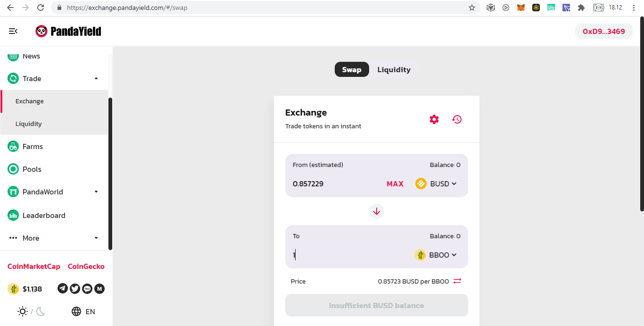
Task: Click the Leaderboard bars icon
Action: [x=13, y=215]
